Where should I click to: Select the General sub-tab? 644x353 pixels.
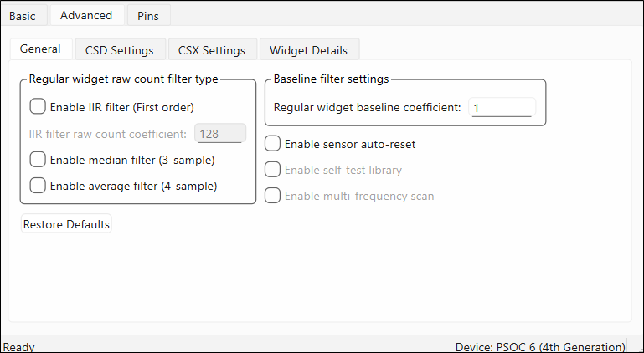39,49
